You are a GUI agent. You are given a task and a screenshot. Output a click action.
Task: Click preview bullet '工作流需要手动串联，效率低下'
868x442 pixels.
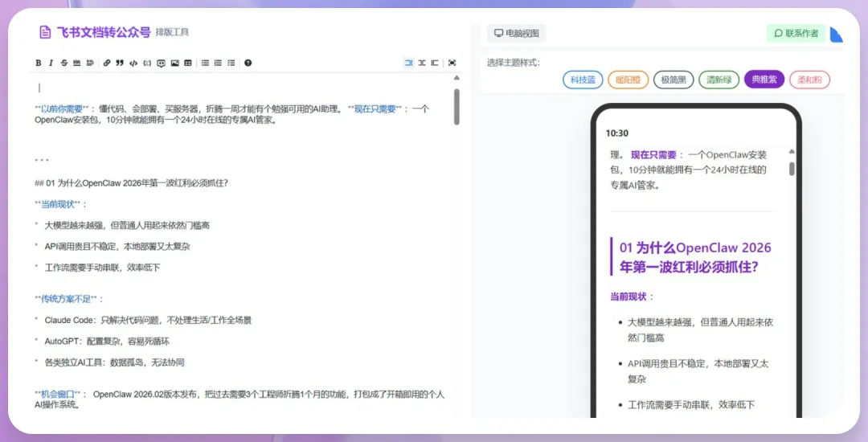click(691, 405)
